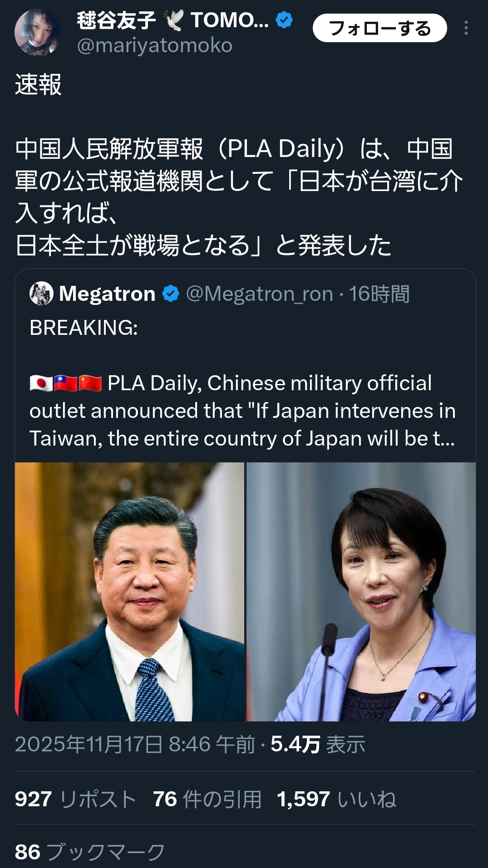Image resolution: width=488 pixels, height=868 pixels.
Task: Open the three-dot more options menu
Action: (x=466, y=28)
